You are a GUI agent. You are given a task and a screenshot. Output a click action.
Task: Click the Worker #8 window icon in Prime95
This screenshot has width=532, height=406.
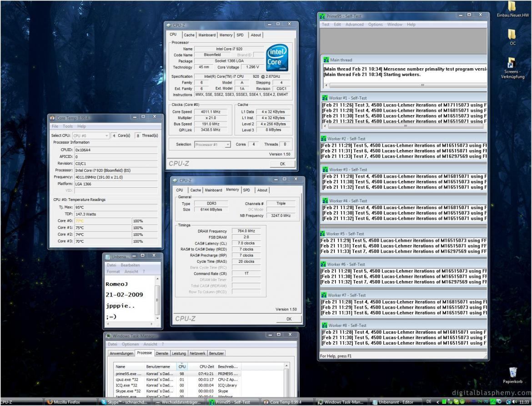click(324, 325)
